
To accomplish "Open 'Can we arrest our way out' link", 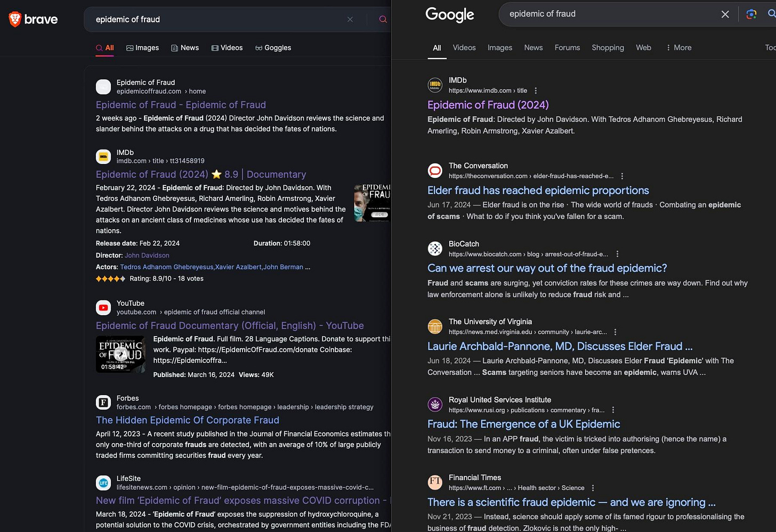I will pos(547,268).
